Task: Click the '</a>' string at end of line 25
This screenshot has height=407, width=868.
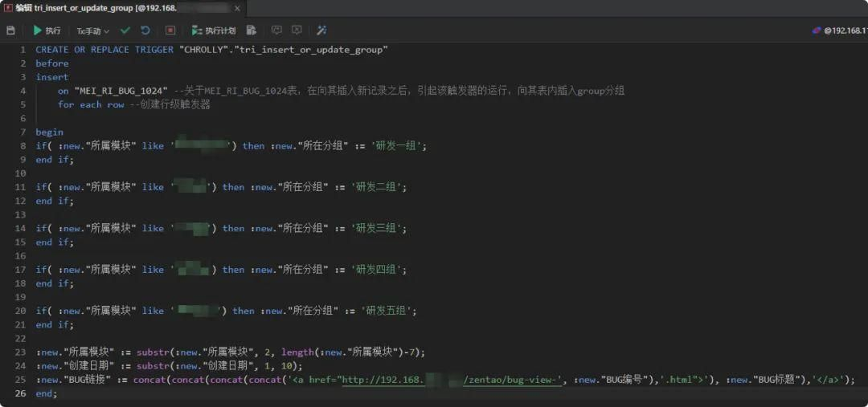Action: (828, 380)
